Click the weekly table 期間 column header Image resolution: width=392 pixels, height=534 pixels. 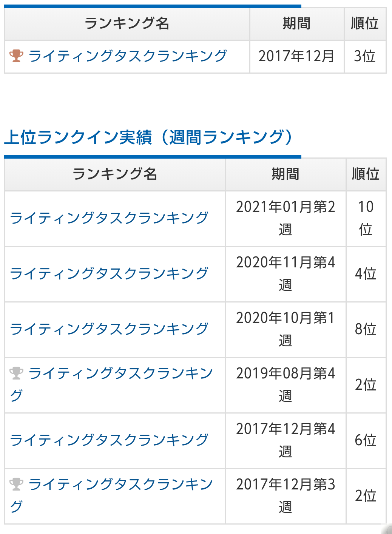point(286,174)
